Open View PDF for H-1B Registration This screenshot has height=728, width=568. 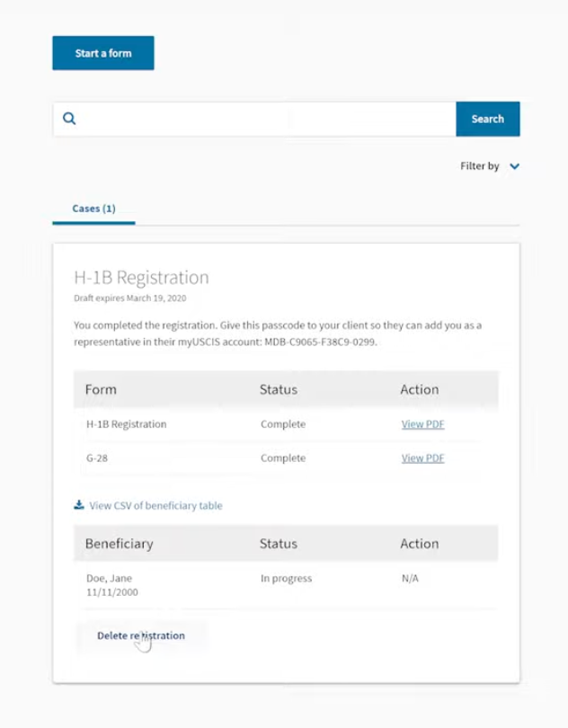click(422, 424)
